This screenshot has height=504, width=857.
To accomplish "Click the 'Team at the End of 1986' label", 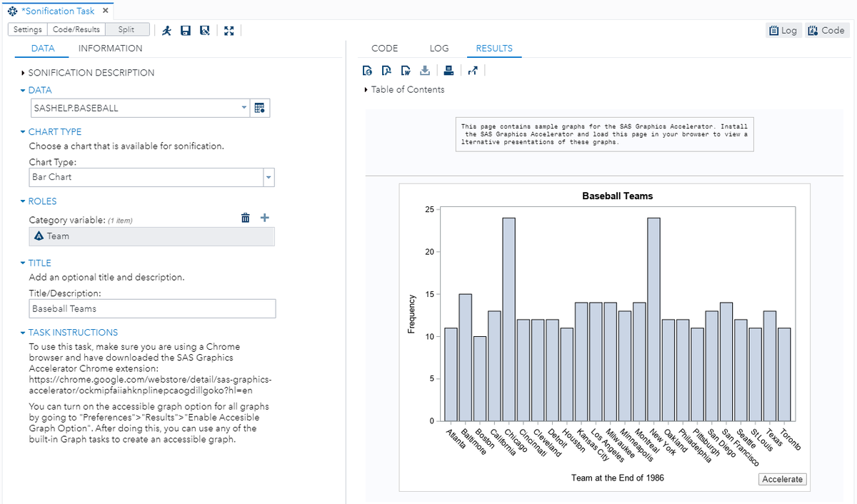I will tap(618, 478).
